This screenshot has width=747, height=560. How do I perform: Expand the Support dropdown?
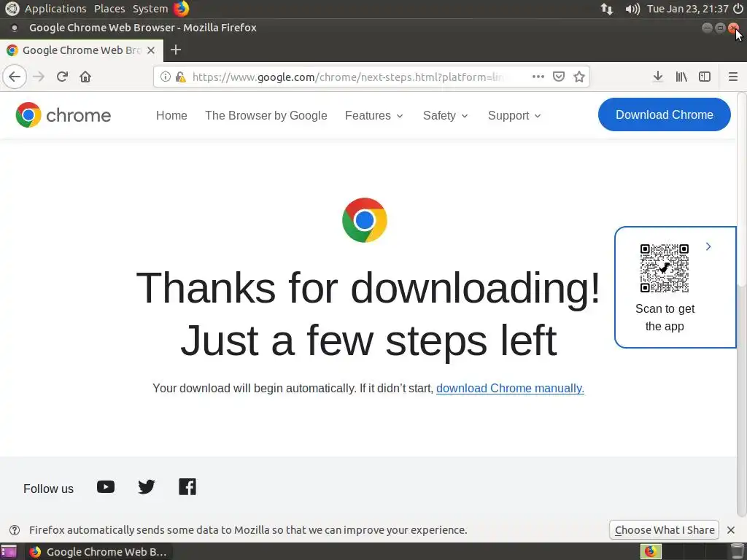pos(514,115)
